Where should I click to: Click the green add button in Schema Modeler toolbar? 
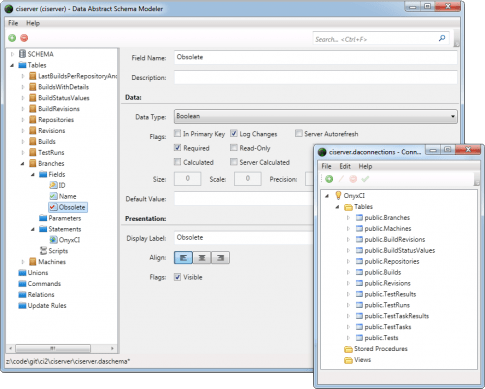pyautogui.click(x=12, y=38)
